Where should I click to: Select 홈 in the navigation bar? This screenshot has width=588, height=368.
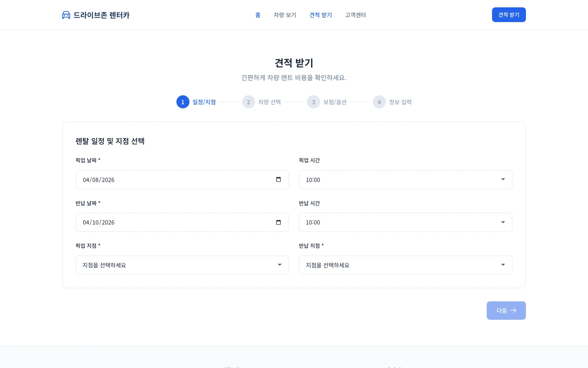click(x=258, y=15)
